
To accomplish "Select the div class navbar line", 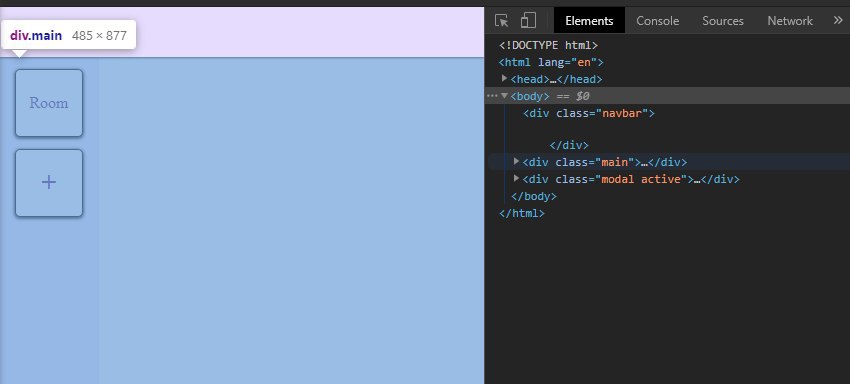I will [x=589, y=113].
